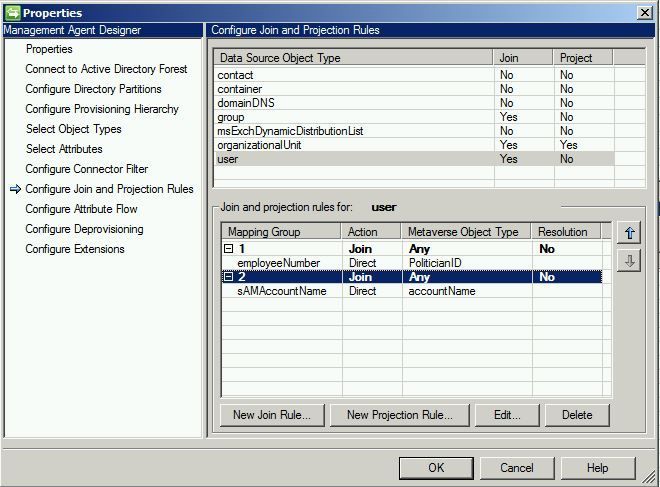
Task: Open Help for this dialog
Action: pos(597,468)
